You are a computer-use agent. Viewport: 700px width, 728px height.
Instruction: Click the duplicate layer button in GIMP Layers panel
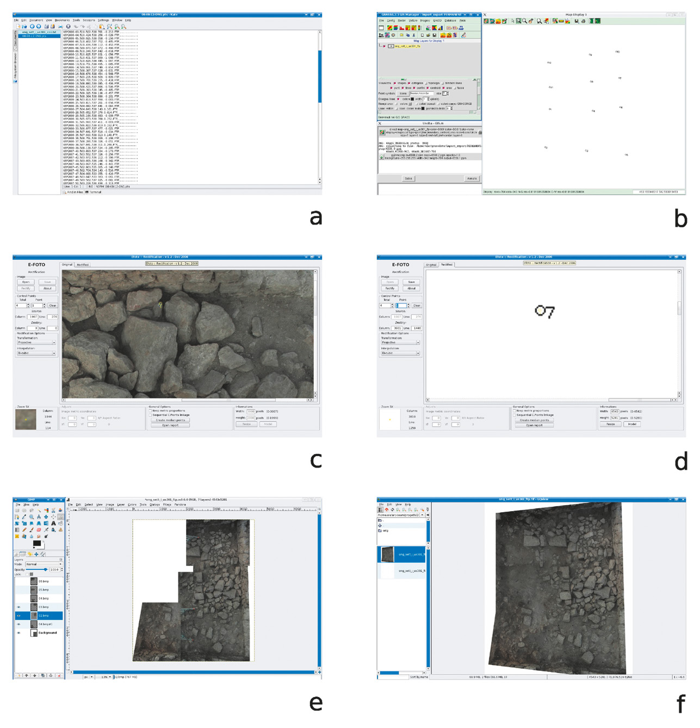click(x=43, y=675)
